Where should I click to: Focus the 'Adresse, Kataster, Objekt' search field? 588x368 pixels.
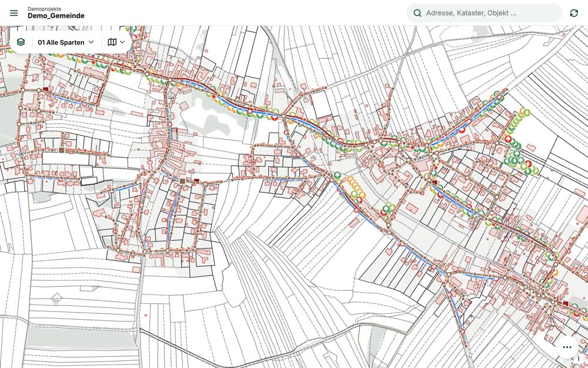[484, 13]
